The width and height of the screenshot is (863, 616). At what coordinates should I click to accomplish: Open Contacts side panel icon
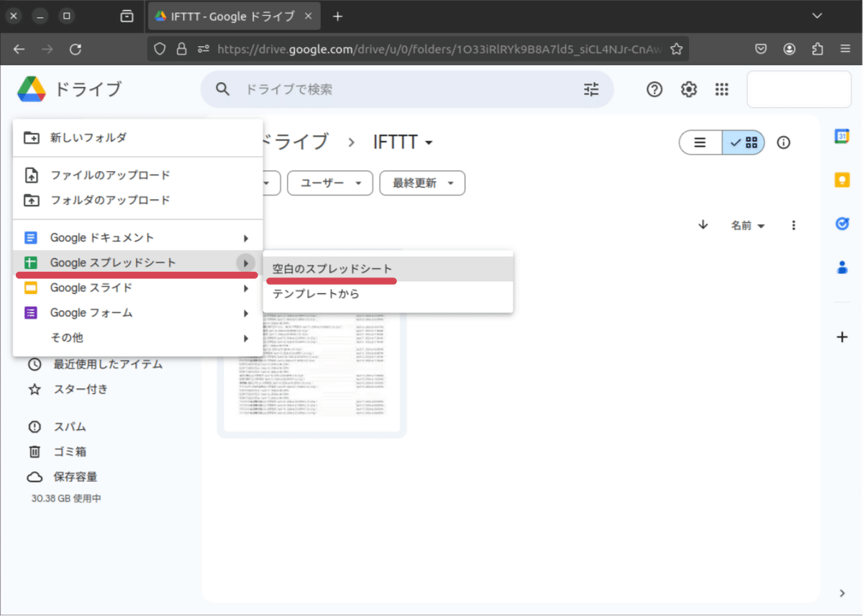842,267
